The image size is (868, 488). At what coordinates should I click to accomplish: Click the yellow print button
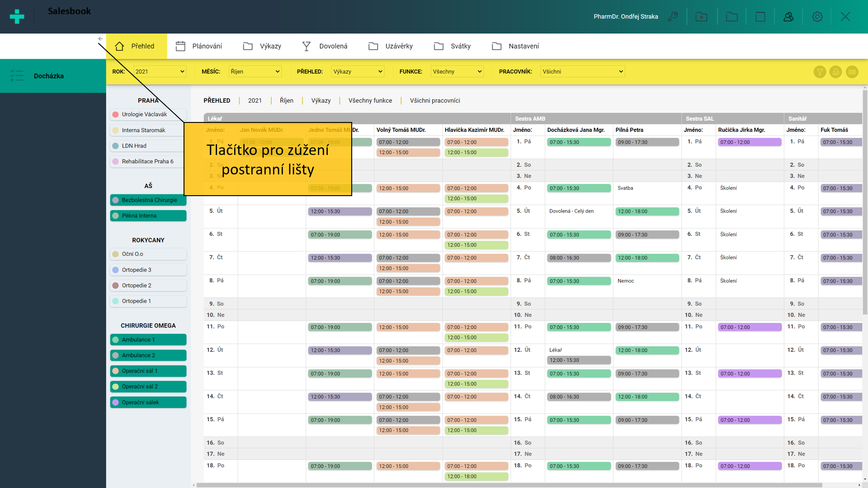(x=835, y=72)
